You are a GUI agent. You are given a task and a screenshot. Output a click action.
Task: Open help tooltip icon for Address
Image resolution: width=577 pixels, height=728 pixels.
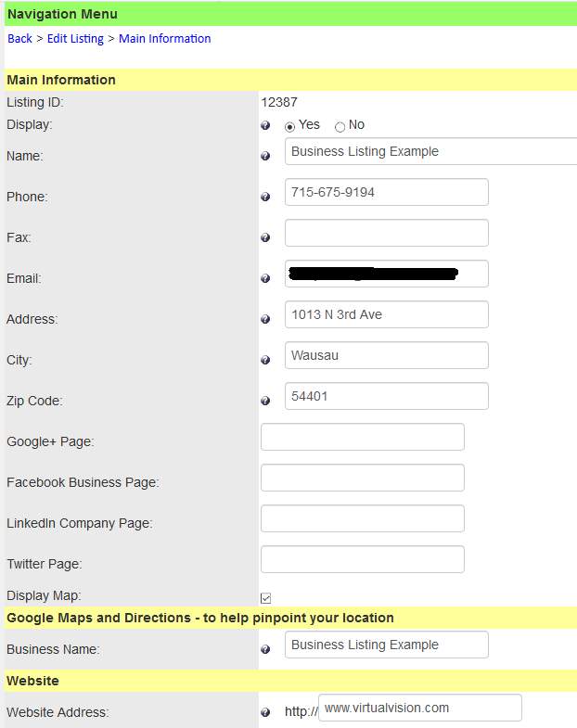click(265, 319)
